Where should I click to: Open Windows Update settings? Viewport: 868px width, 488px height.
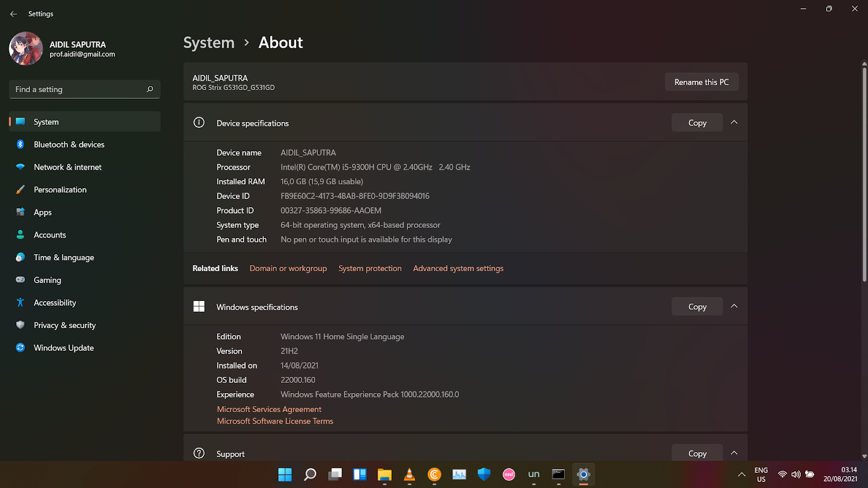pyautogui.click(x=85, y=348)
